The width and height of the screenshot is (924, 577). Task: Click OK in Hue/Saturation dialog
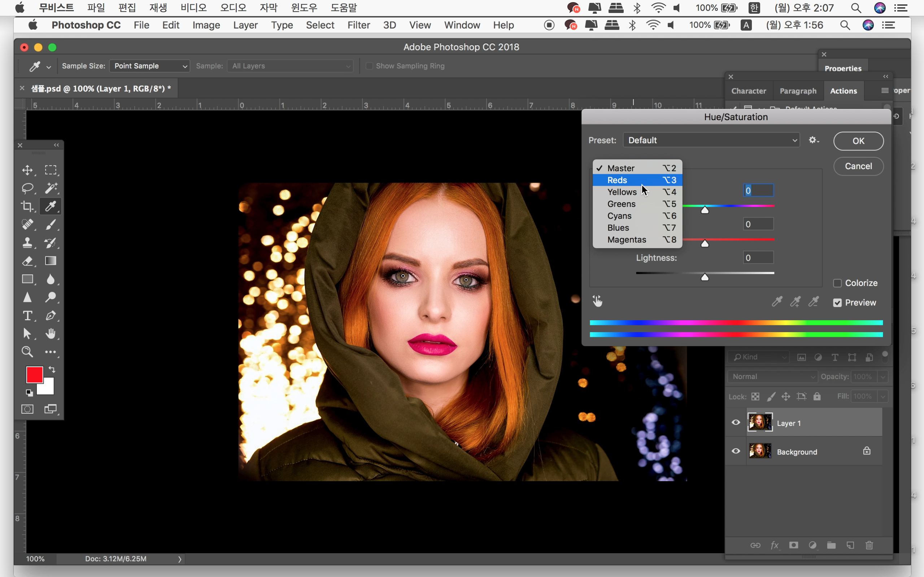point(858,141)
